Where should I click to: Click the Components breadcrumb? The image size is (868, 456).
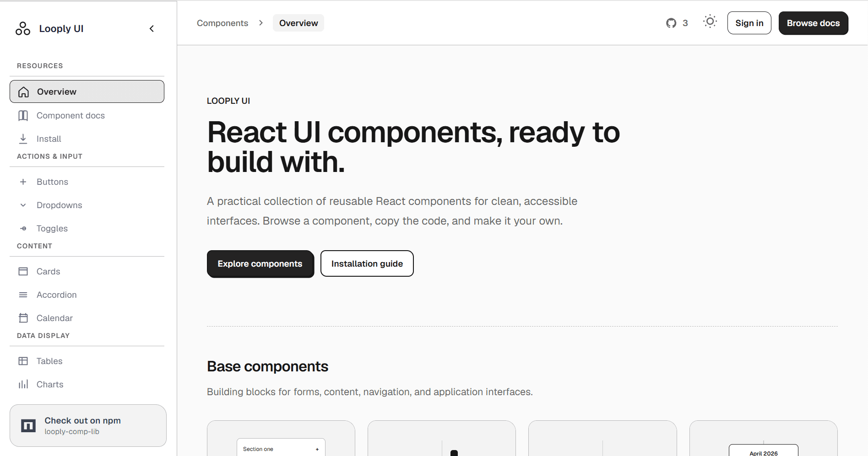tap(222, 23)
